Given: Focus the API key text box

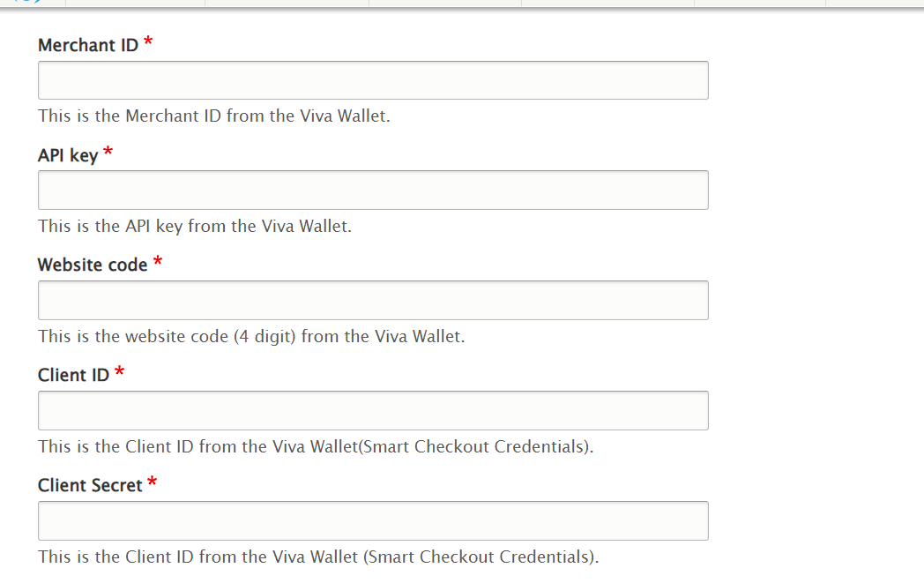Looking at the screenshot, I should (x=373, y=190).
